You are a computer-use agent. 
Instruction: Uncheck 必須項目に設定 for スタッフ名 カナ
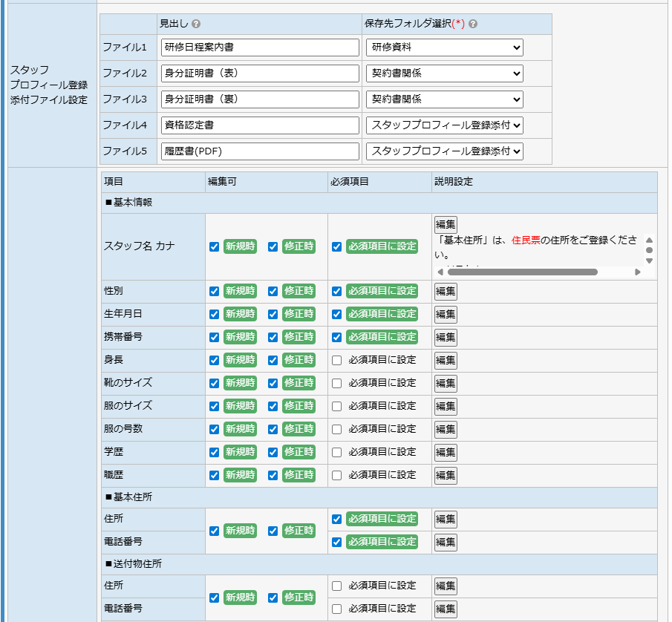(x=337, y=246)
